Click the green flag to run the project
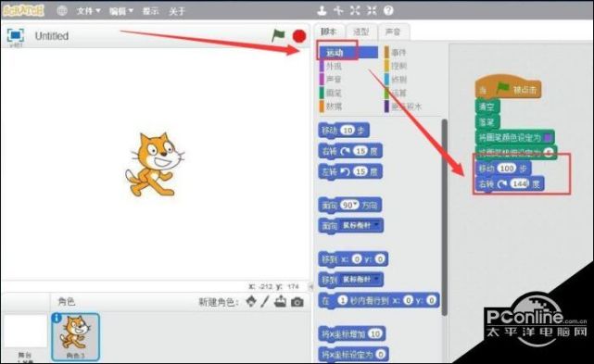The image size is (594, 364). pyautogui.click(x=278, y=36)
